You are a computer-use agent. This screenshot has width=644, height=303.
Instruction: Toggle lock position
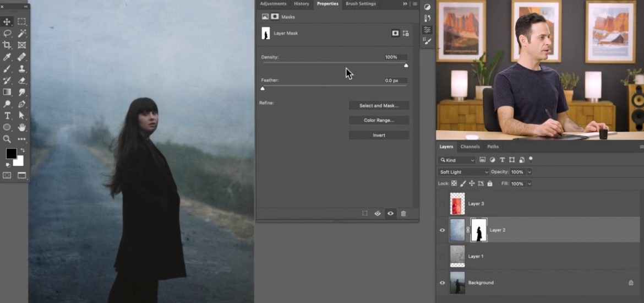[472, 183]
